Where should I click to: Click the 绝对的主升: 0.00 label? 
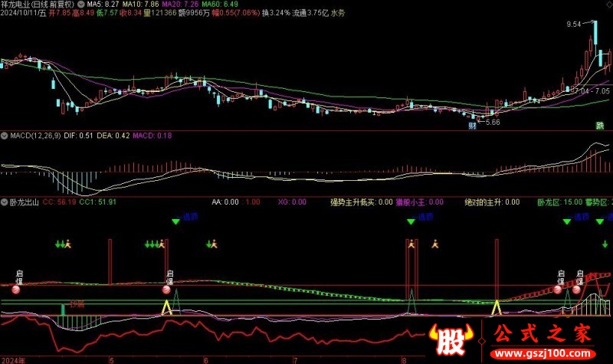pos(492,202)
